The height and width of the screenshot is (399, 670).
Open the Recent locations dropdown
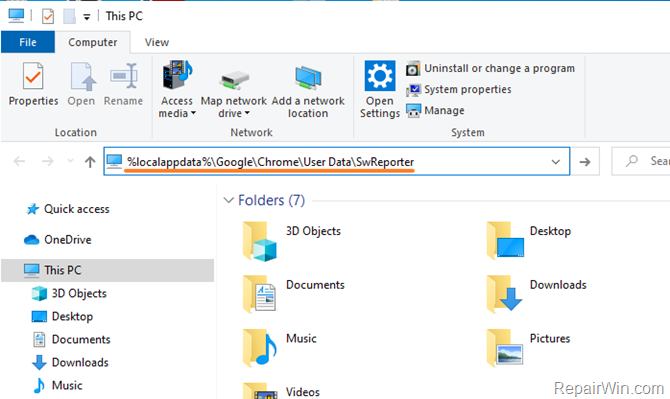pos(71,161)
